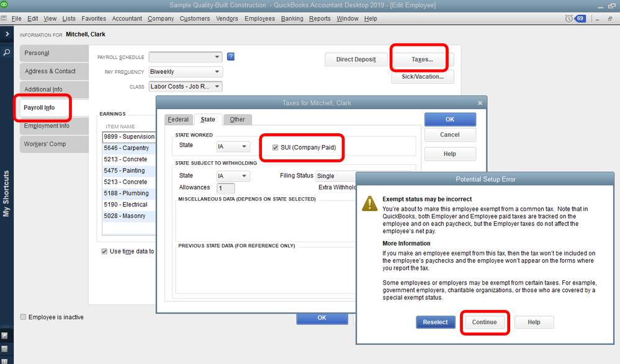Open the Window menu
The width and height of the screenshot is (620, 364).
348,19
